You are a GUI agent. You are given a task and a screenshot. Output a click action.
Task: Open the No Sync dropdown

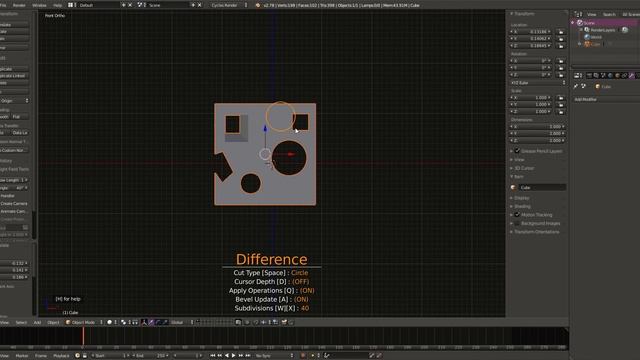pos(274,356)
